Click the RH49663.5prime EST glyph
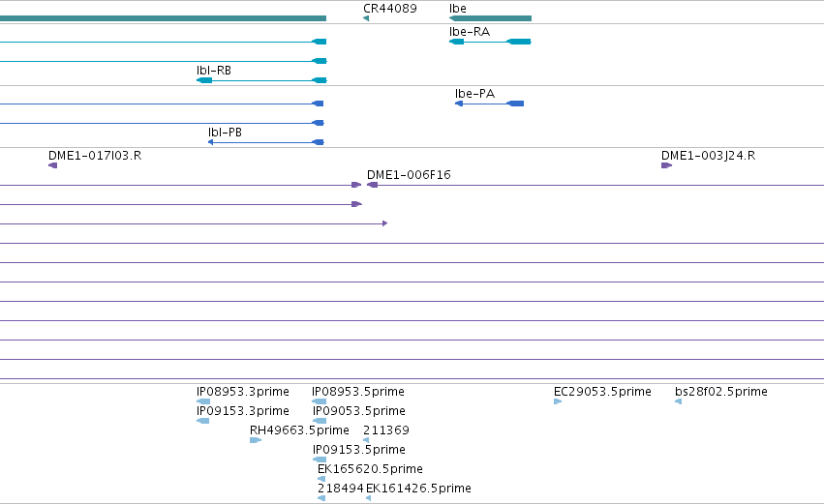This screenshot has height=504, width=824. 256,440
